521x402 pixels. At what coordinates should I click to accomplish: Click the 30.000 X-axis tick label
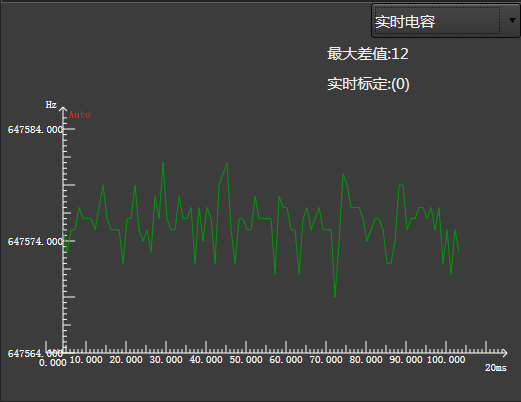166,360
